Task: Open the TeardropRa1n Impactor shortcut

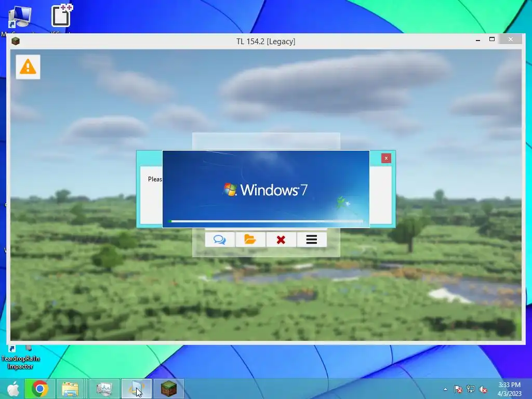Action: pos(20,358)
